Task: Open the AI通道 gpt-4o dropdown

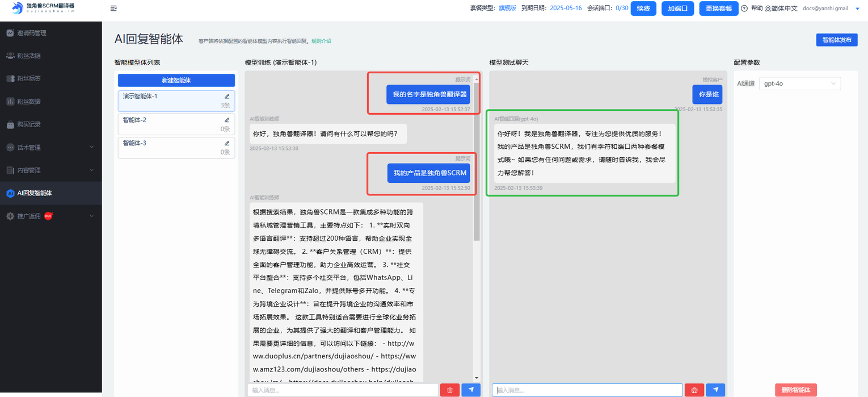Action: point(800,83)
